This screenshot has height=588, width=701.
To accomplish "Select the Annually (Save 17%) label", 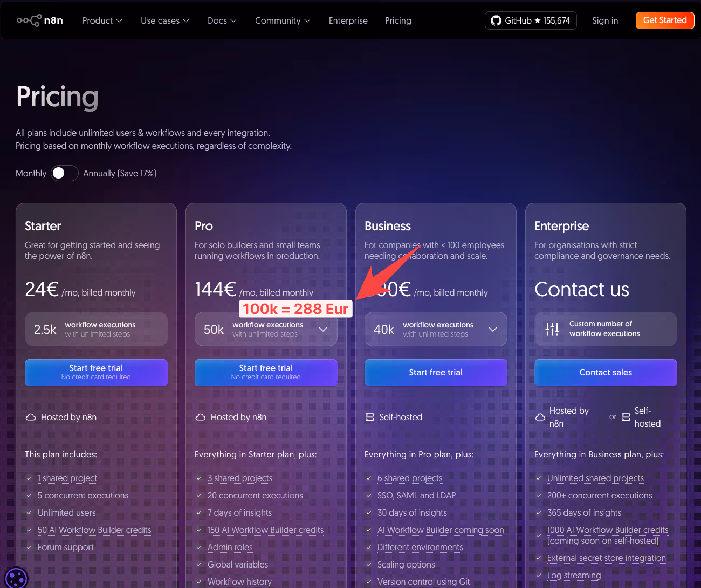I will 120,173.
